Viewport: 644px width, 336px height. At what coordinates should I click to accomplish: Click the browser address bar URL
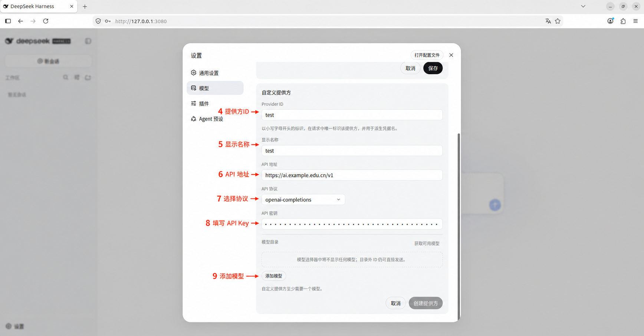coord(141,21)
